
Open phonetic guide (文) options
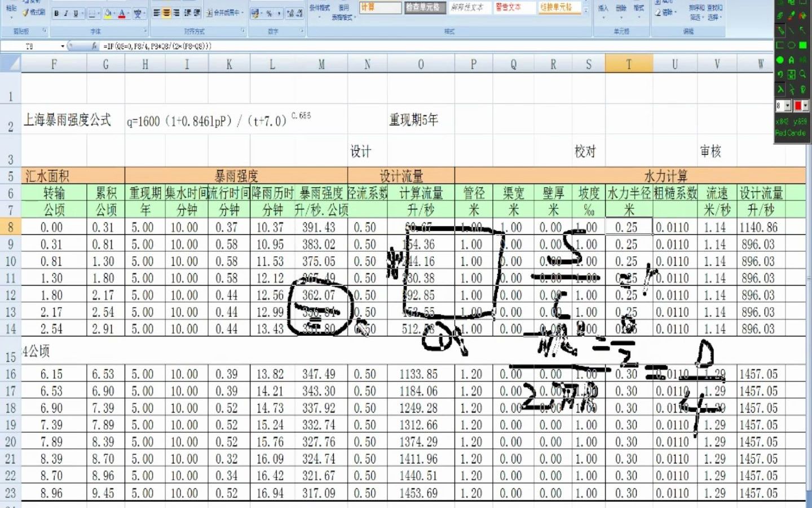pyautogui.click(x=138, y=13)
